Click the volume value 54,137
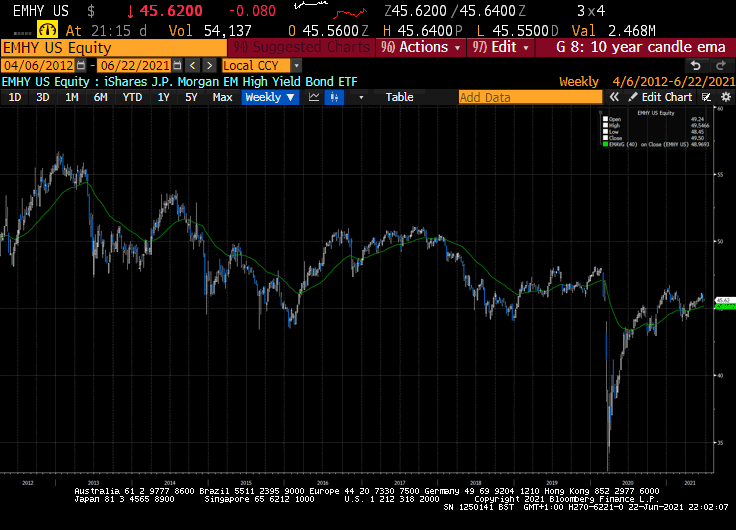 (228, 31)
